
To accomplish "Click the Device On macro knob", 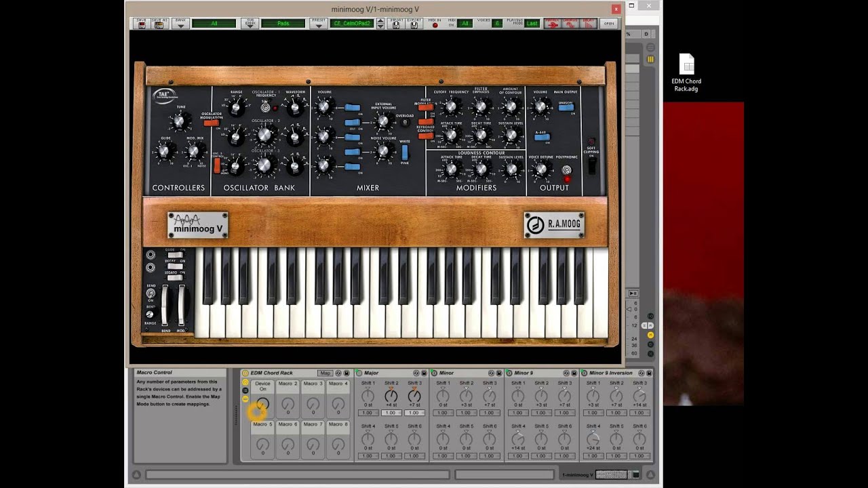I will pyautogui.click(x=262, y=404).
